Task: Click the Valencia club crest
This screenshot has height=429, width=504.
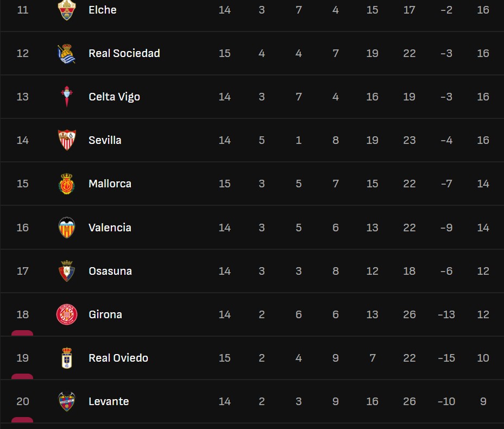Action: [x=67, y=228]
